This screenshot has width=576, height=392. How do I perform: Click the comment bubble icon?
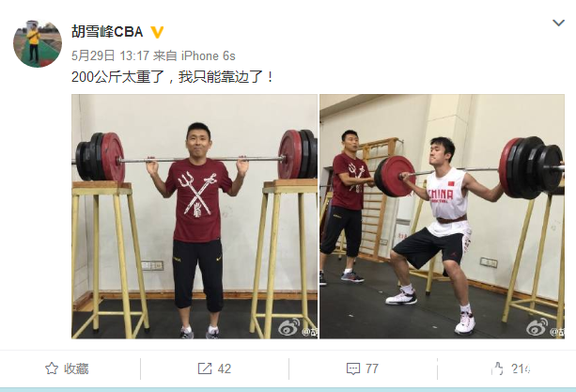click(x=353, y=368)
